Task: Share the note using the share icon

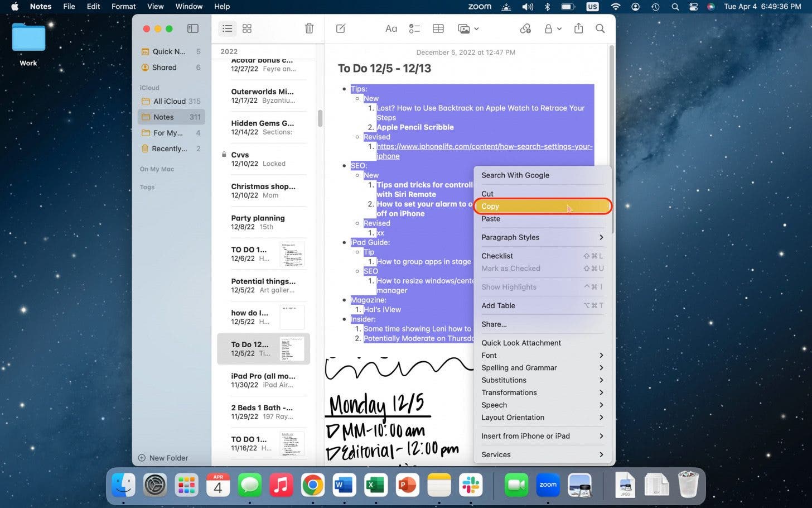Action: [578, 28]
